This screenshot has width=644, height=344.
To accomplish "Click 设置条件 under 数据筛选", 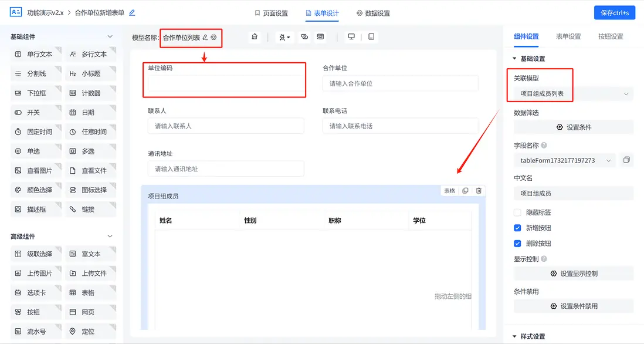I will pyautogui.click(x=574, y=127).
